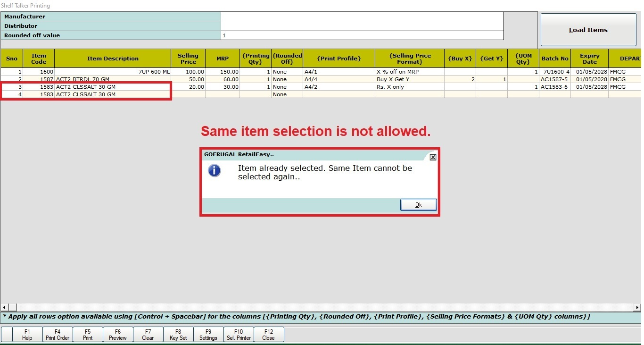
Task: Select the Expiry Date column header
Action: (x=589, y=59)
